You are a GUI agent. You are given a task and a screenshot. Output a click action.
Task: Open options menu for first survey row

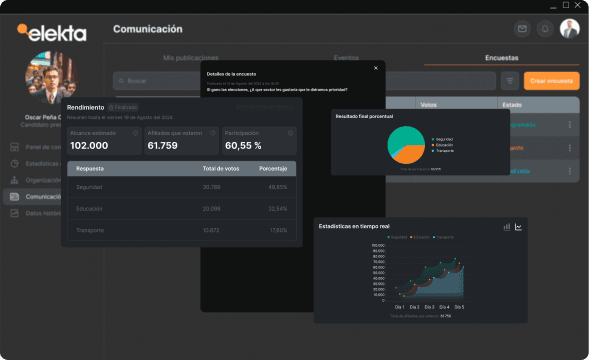[x=569, y=125]
